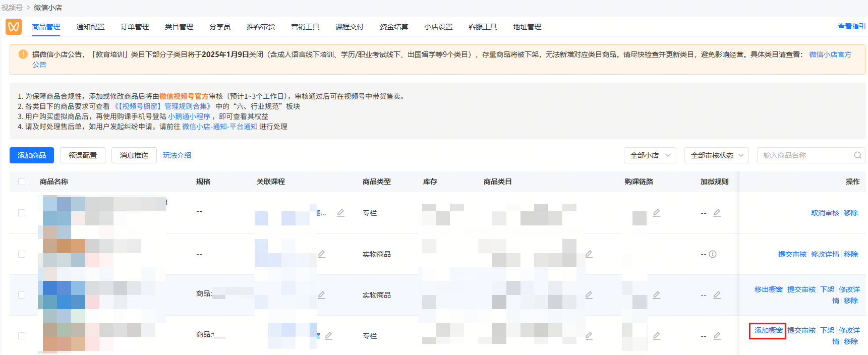Click 取消审核 for the first product
The image size is (868, 355).
825,213
